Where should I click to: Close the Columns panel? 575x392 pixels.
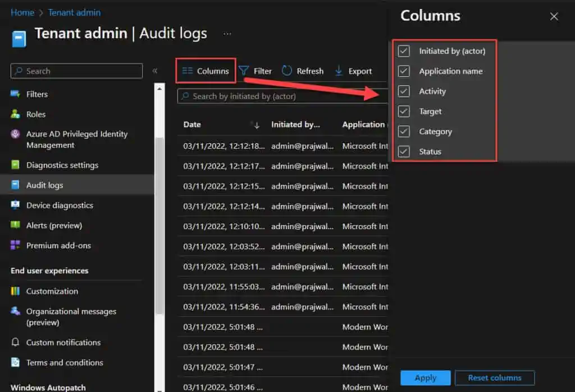[x=554, y=16]
